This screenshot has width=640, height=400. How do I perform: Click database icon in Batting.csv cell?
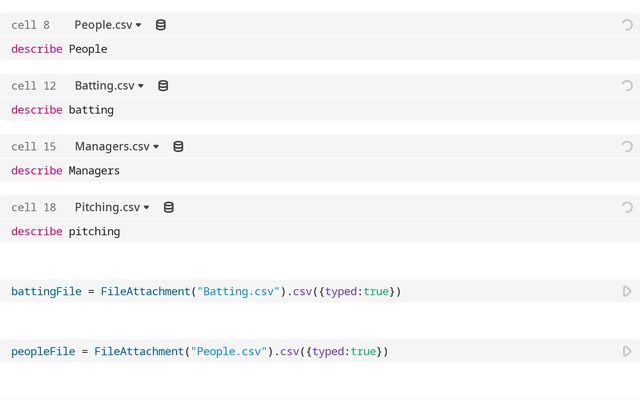(163, 86)
